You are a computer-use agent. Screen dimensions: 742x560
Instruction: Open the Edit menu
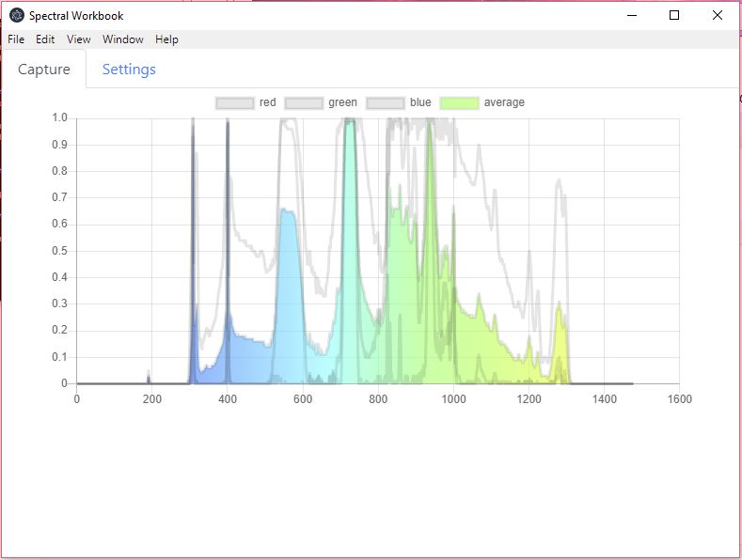pos(45,39)
